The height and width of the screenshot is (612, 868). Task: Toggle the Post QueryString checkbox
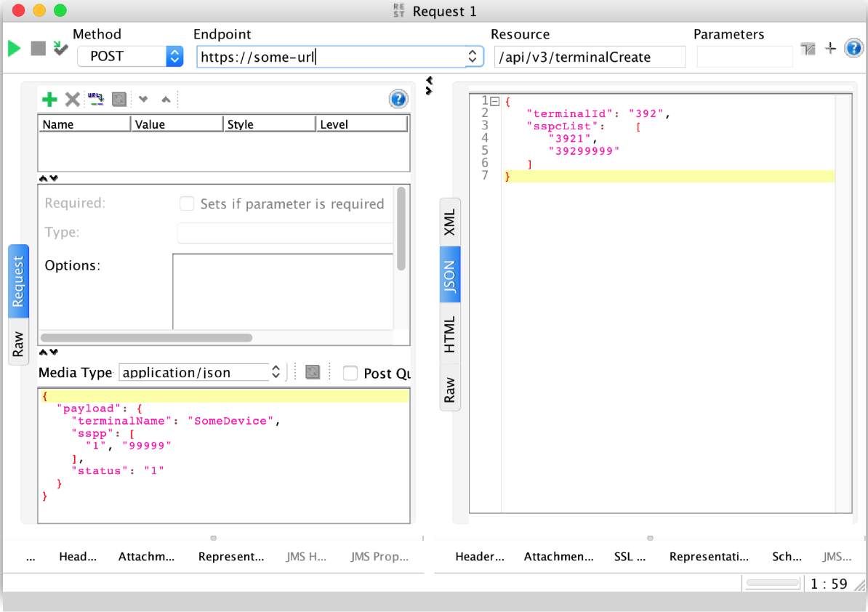pyautogui.click(x=350, y=373)
